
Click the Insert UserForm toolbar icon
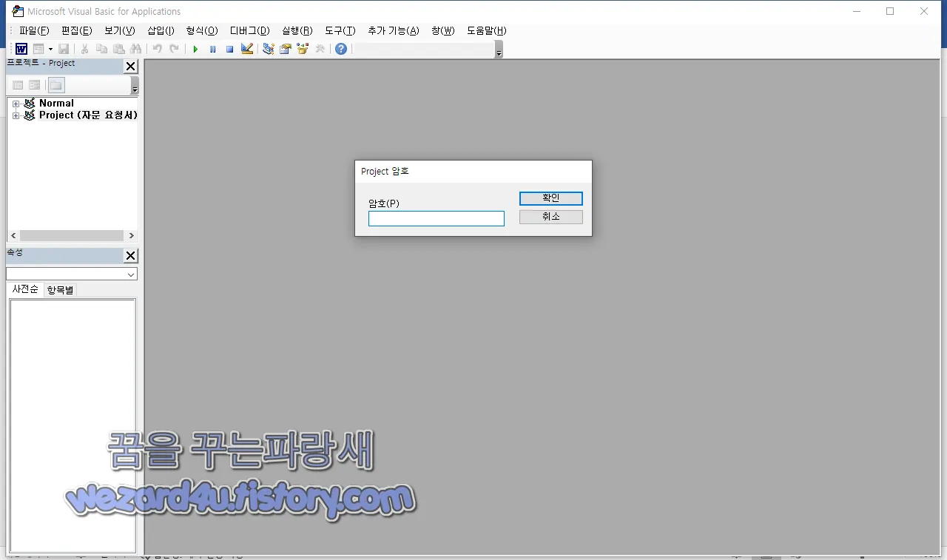38,49
